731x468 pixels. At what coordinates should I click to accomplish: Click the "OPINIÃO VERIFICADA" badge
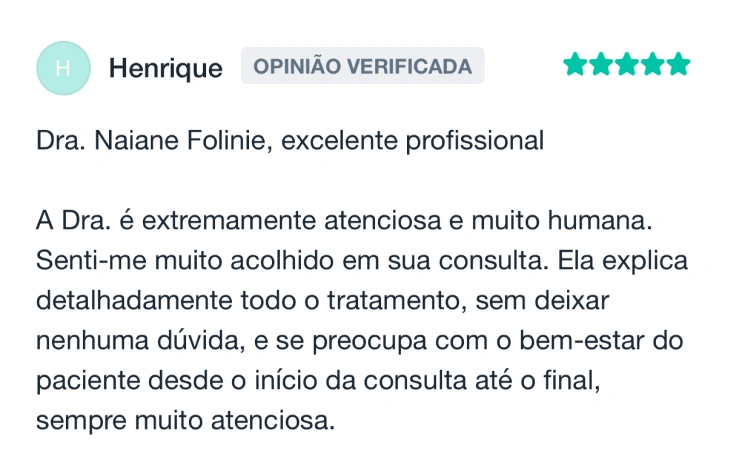362,66
